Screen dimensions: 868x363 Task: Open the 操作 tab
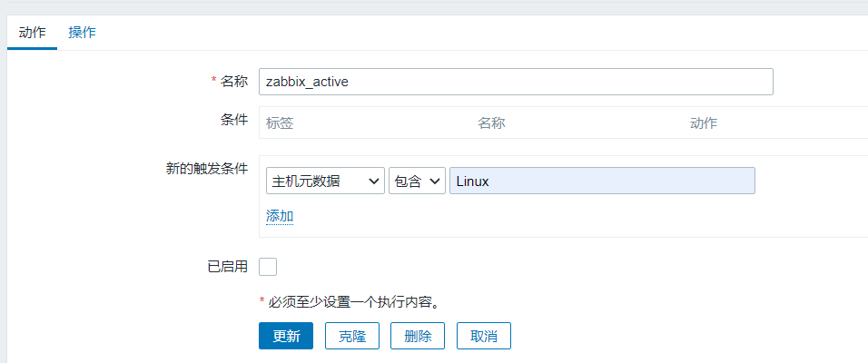pos(82,33)
